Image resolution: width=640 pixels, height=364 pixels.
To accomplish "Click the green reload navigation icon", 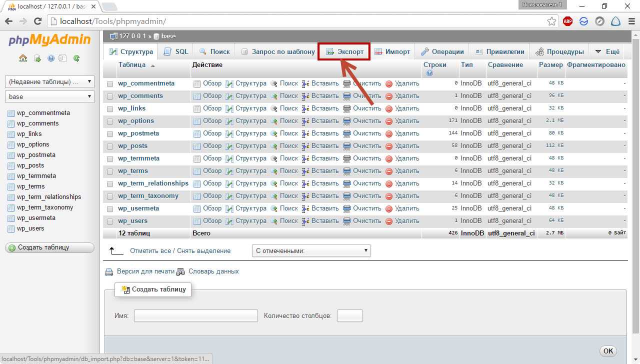I will point(76,58).
